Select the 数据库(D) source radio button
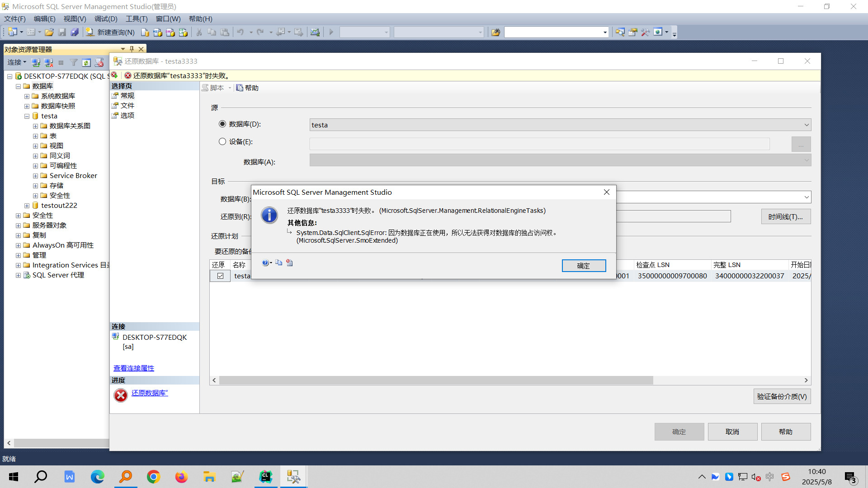 [x=222, y=124]
